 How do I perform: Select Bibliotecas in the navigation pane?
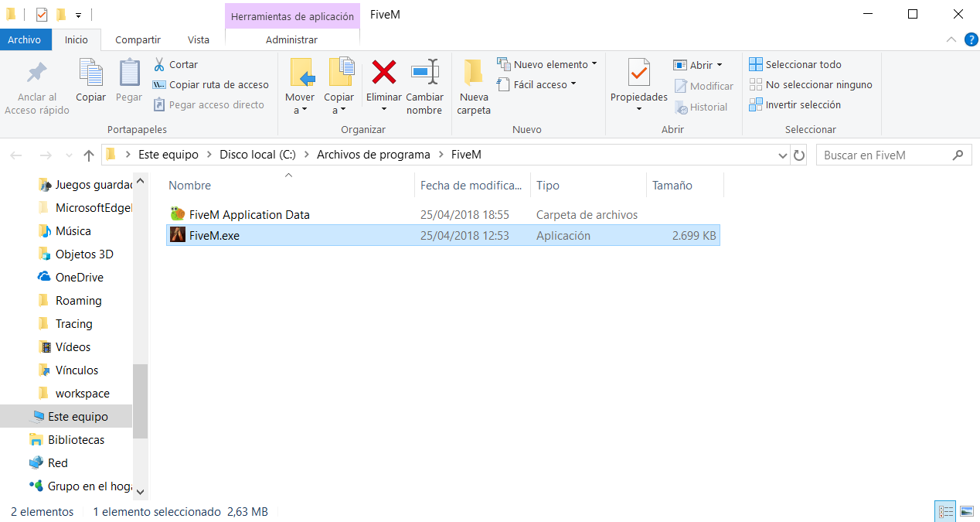point(66,439)
